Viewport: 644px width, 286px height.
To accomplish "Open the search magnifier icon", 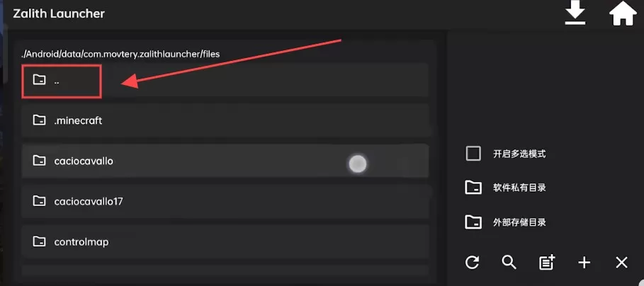I will tap(509, 262).
